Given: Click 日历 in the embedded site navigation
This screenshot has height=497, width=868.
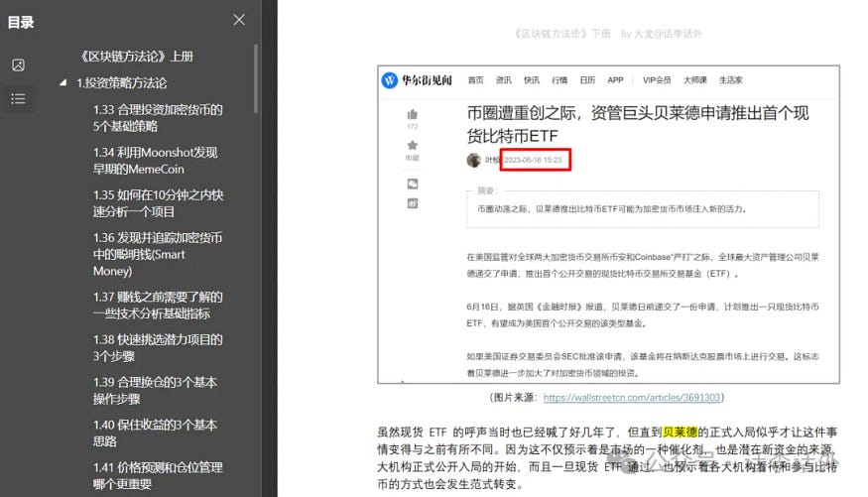Looking at the screenshot, I should pos(587,80).
